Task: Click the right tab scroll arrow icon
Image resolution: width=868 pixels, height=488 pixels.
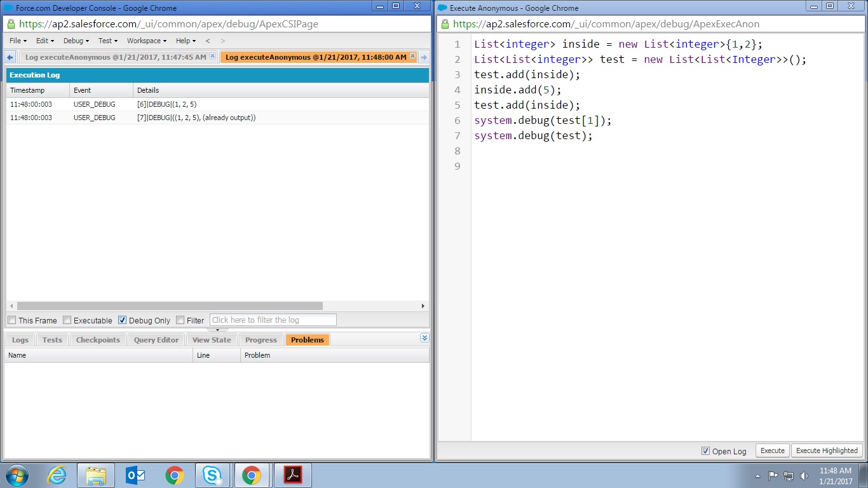Action: 424,57
